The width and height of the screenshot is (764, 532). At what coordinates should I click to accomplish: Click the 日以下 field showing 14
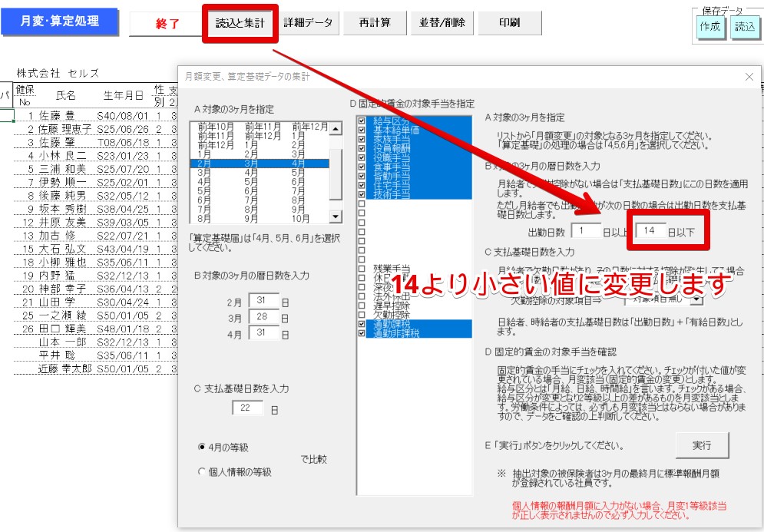click(651, 231)
